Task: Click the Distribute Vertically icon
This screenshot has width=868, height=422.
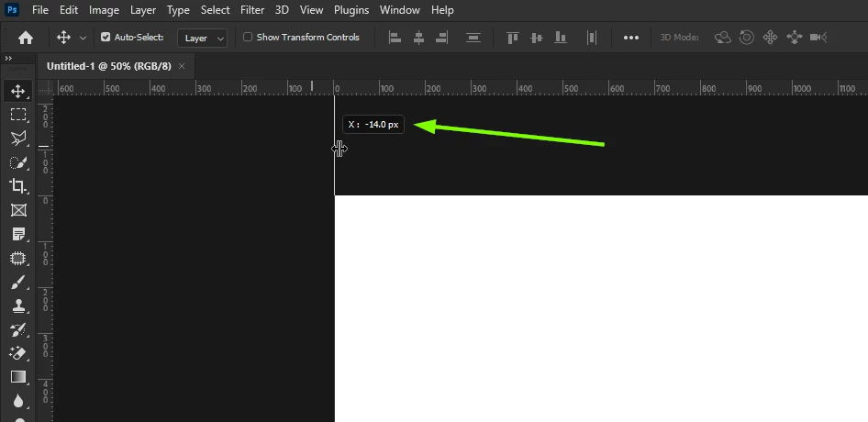Action: 473,38
